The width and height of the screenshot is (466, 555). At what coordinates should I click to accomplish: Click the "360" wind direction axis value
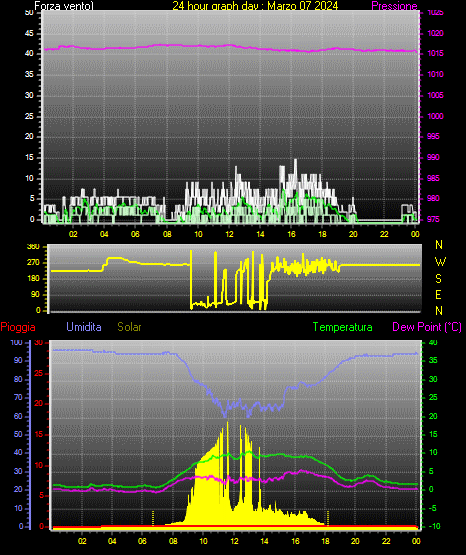tap(33, 247)
